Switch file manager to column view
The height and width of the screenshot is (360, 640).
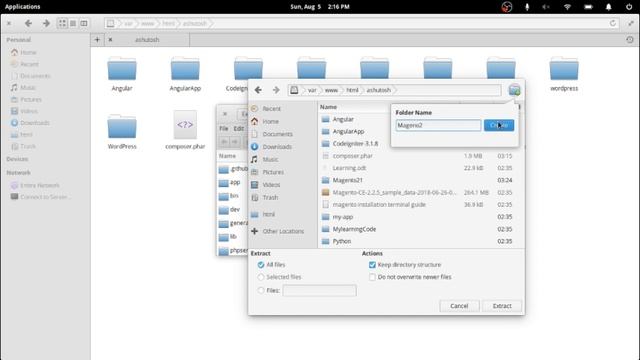84,23
